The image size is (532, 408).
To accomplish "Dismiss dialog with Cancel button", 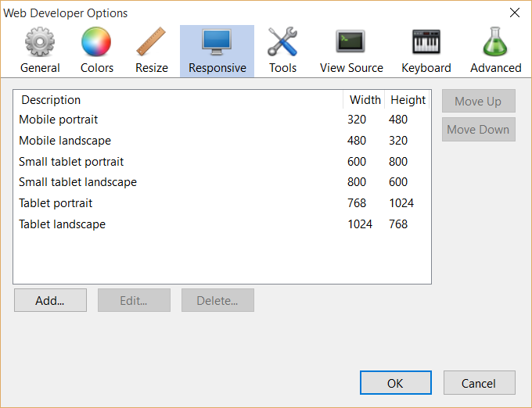I will click(479, 383).
